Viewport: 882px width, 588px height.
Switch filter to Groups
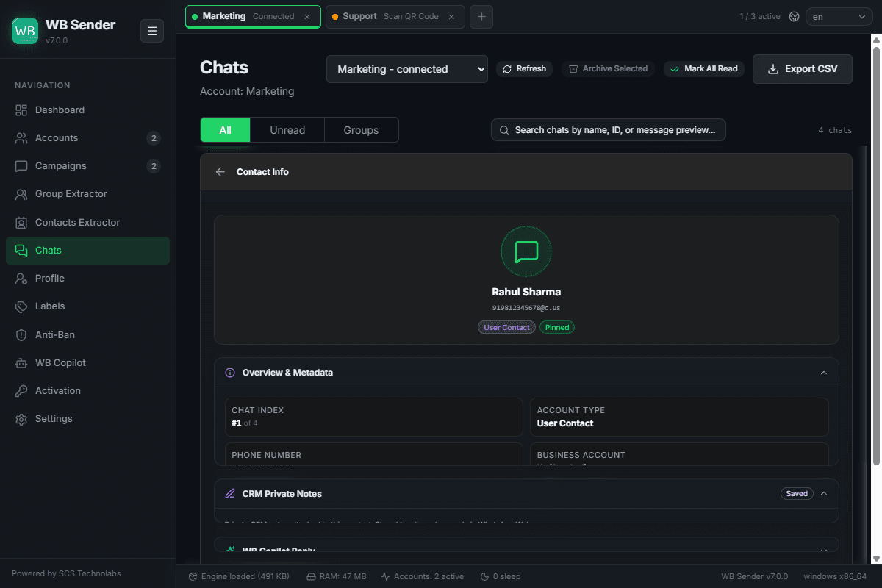point(361,130)
